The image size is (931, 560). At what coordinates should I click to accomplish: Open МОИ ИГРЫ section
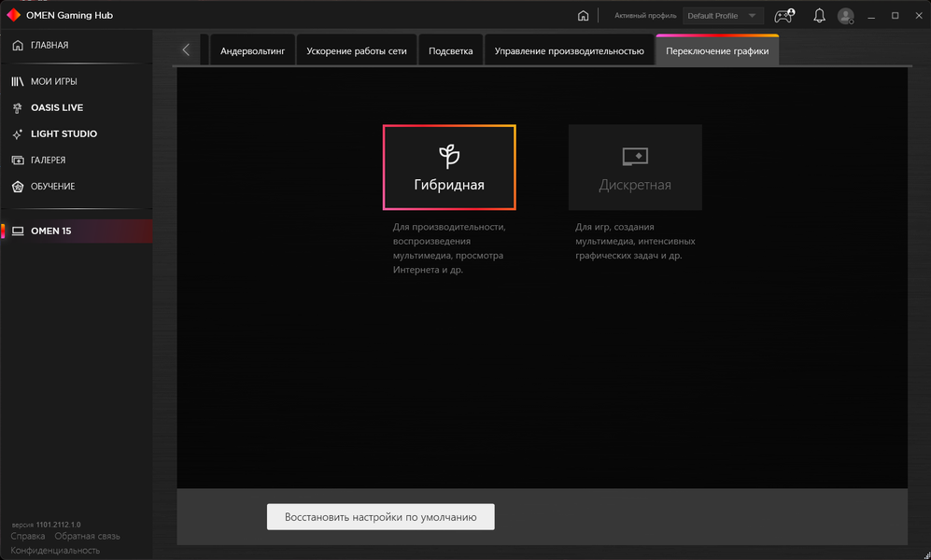click(x=76, y=81)
